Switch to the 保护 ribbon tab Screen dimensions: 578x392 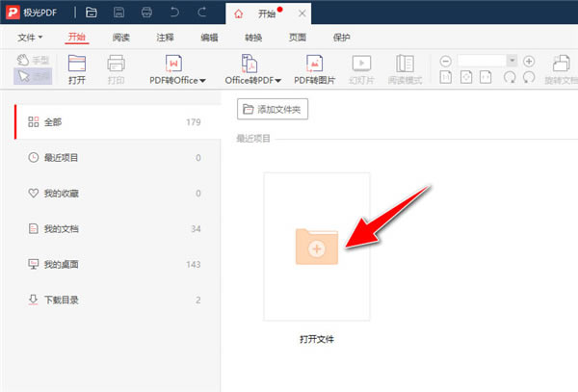tap(341, 38)
